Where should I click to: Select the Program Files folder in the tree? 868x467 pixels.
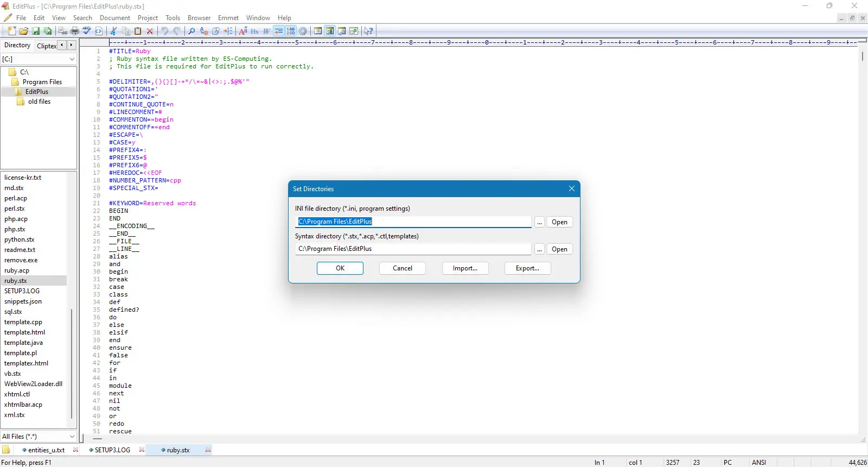[x=42, y=82]
